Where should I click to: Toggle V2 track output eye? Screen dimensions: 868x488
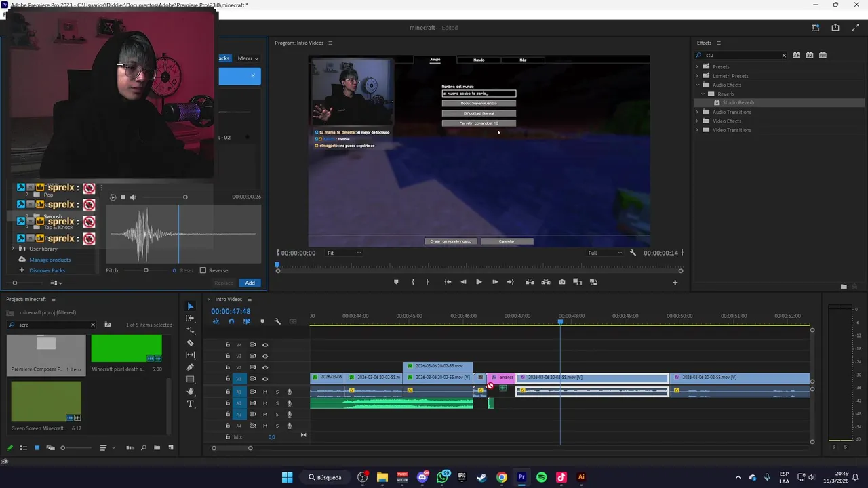click(265, 367)
